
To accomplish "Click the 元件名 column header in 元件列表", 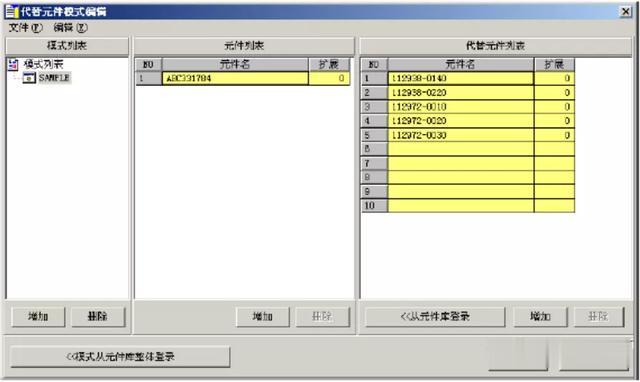I will [235, 64].
